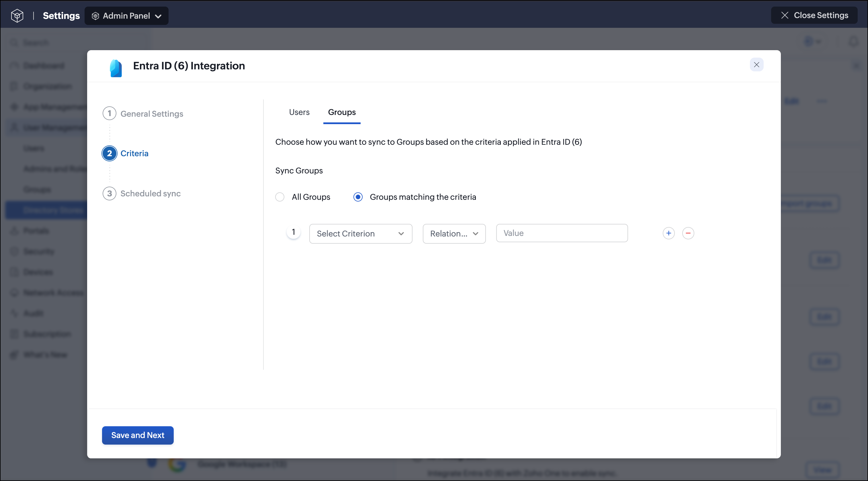
Task: Click the Settings title text
Action: [x=61, y=16]
